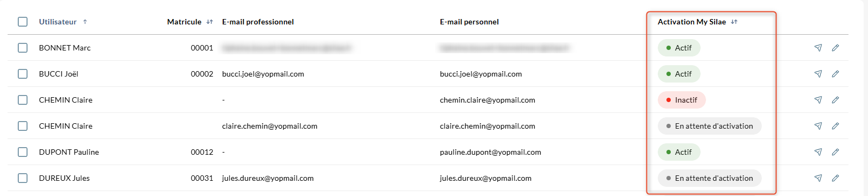Click the send icon for DUPONT Pauline
This screenshot has height=196, width=868.
click(818, 152)
